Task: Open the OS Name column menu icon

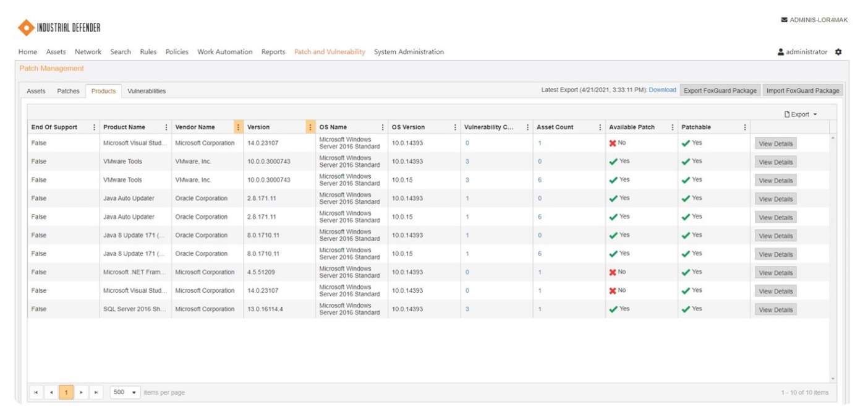Action: 383,127
